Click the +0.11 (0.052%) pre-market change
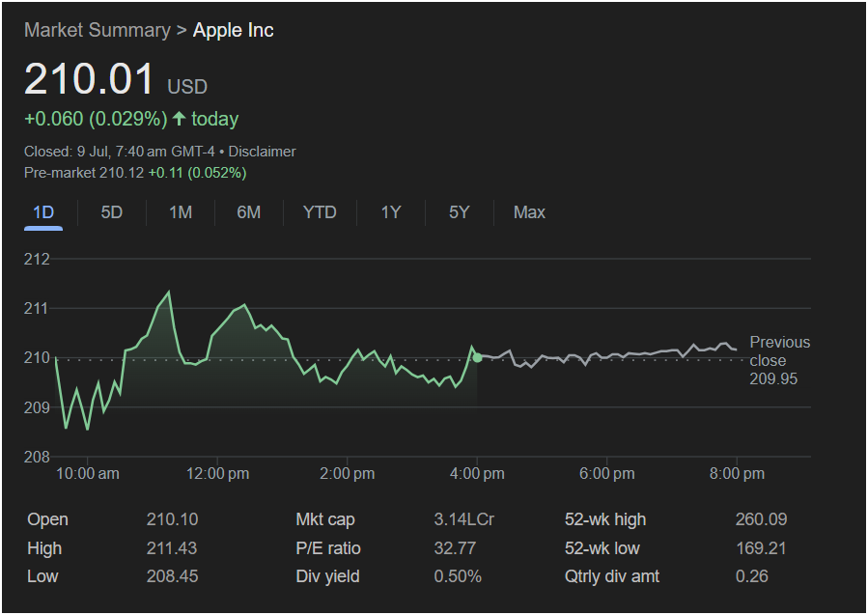868x615 pixels. [x=197, y=173]
